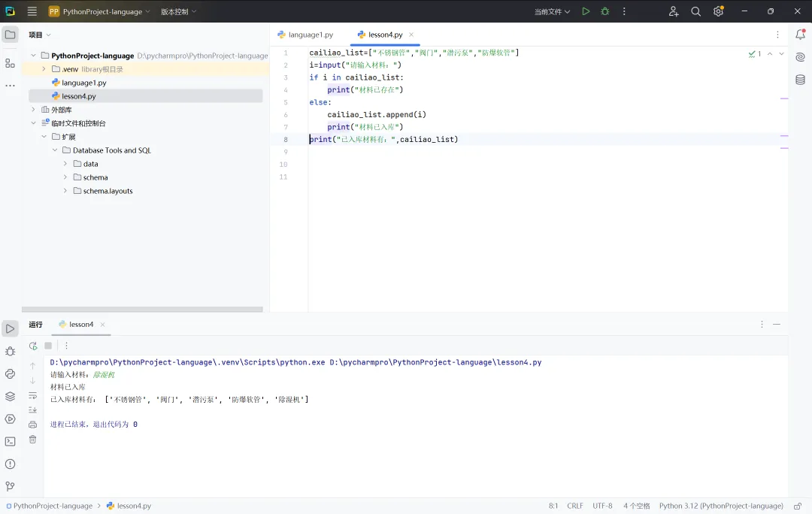
Task: Open the Terminal tool window
Action: click(10, 442)
